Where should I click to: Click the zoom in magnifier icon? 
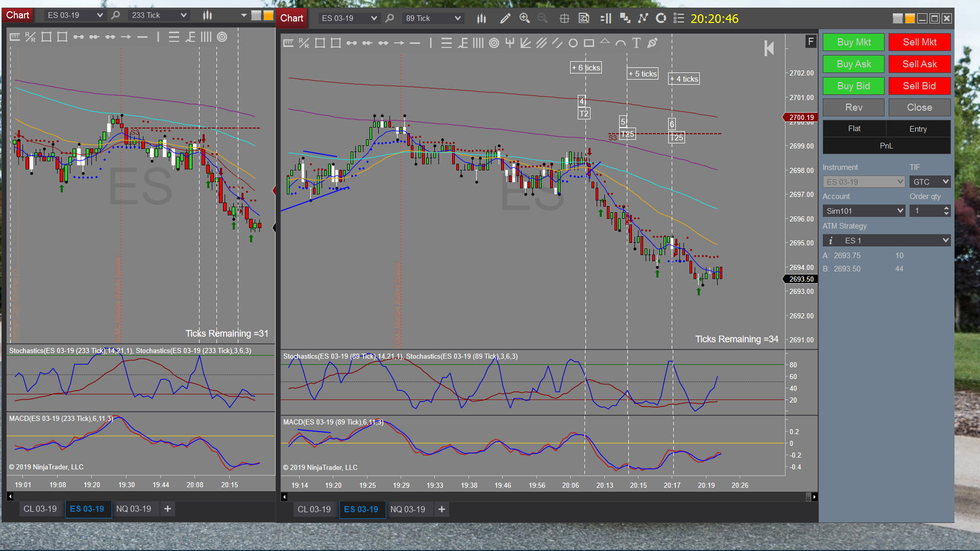click(x=524, y=18)
